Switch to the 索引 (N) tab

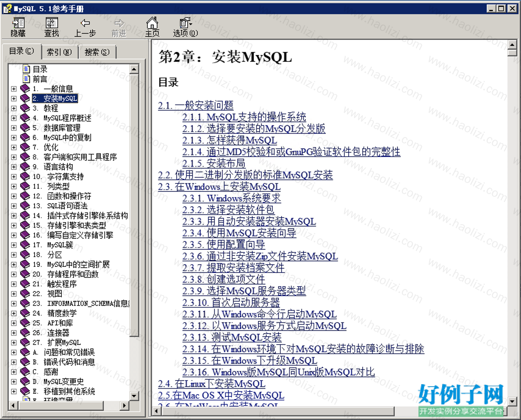pos(59,52)
